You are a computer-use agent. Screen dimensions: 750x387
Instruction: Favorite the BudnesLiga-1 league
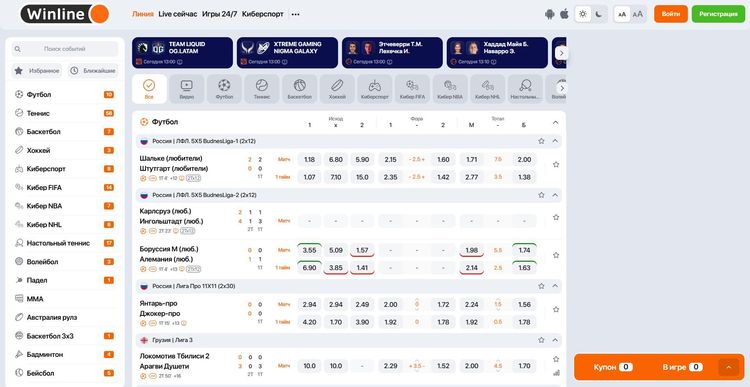[x=541, y=141]
